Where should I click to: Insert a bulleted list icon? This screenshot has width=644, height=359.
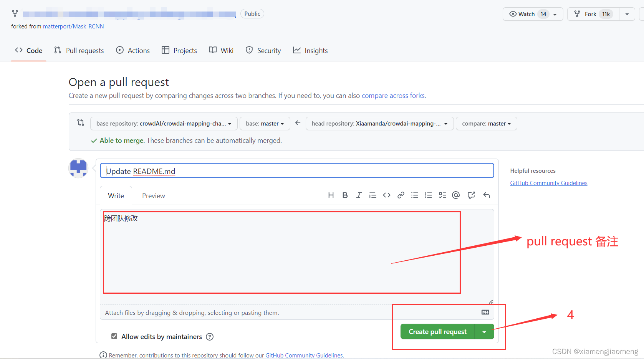coord(414,195)
